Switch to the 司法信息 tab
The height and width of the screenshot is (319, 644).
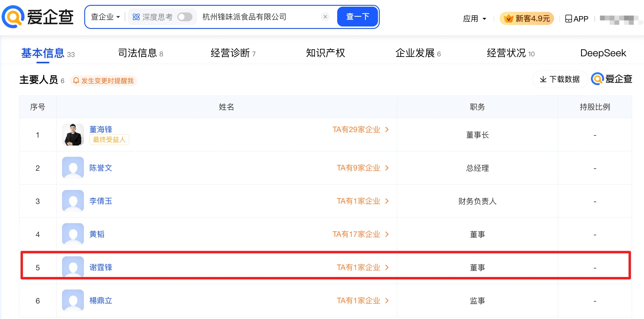tap(140, 53)
